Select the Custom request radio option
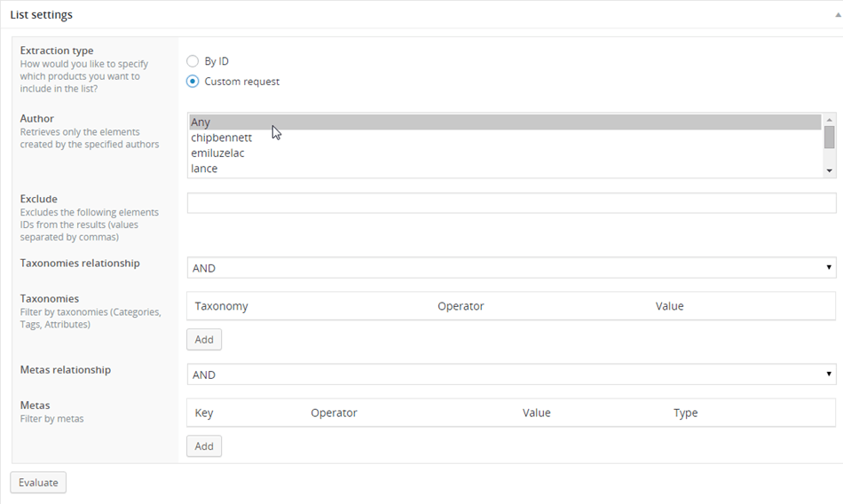The image size is (843, 504). point(193,82)
